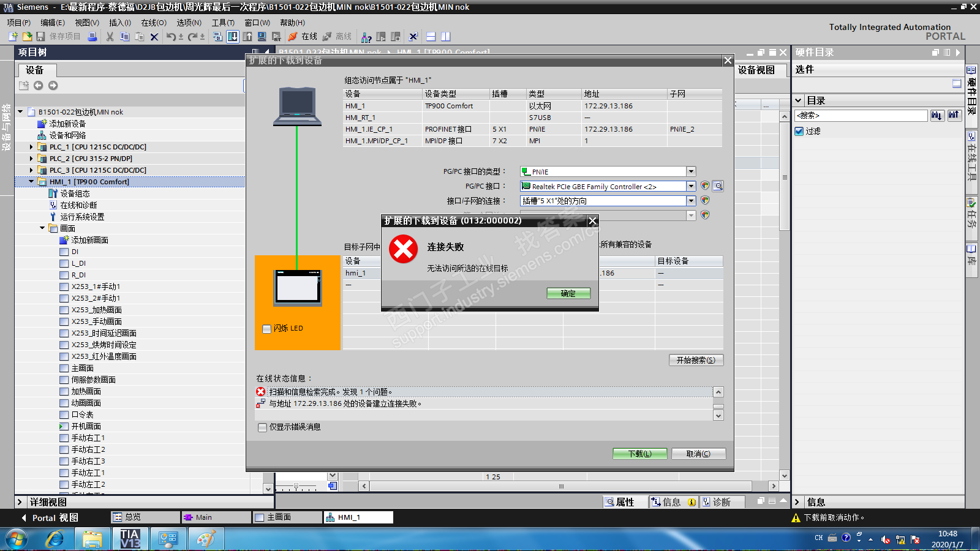Collapse the 目录 catalog section
Image resolution: width=980 pixels, height=551 pixels.
pyautogui.click(x=799, y=100)
